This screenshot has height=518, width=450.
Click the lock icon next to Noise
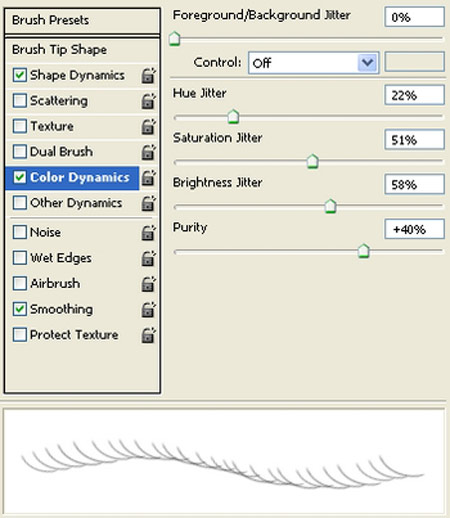click(148, 233)
